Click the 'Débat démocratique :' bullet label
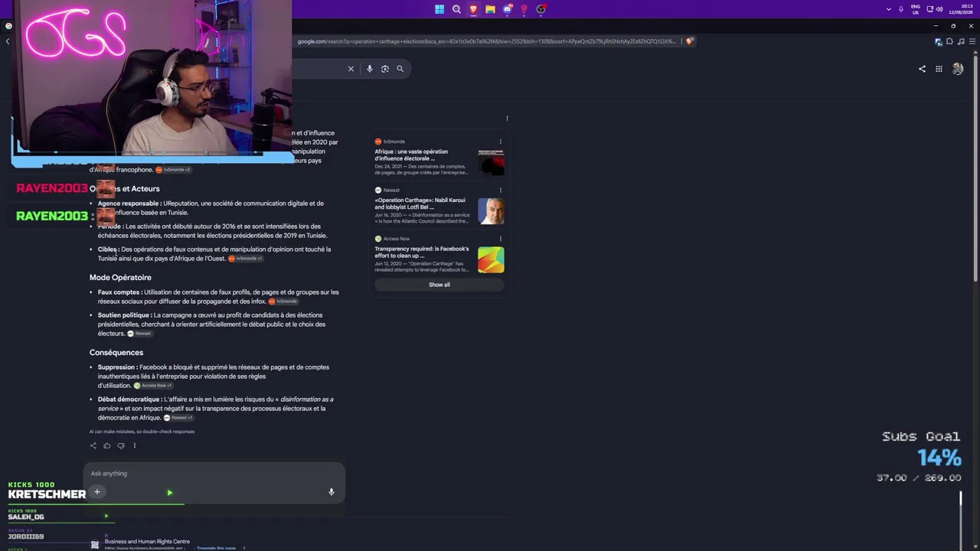 tap(129, 399)
